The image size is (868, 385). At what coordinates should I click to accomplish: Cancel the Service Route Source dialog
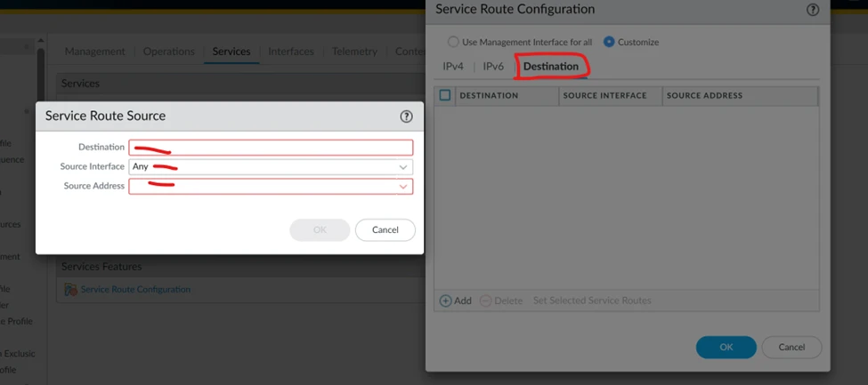pyautogui.click(x=385, y=230)
